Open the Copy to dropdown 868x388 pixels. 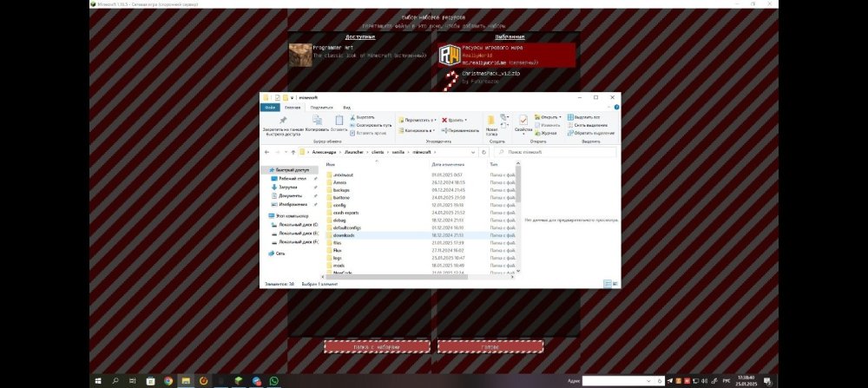[417, 130]
